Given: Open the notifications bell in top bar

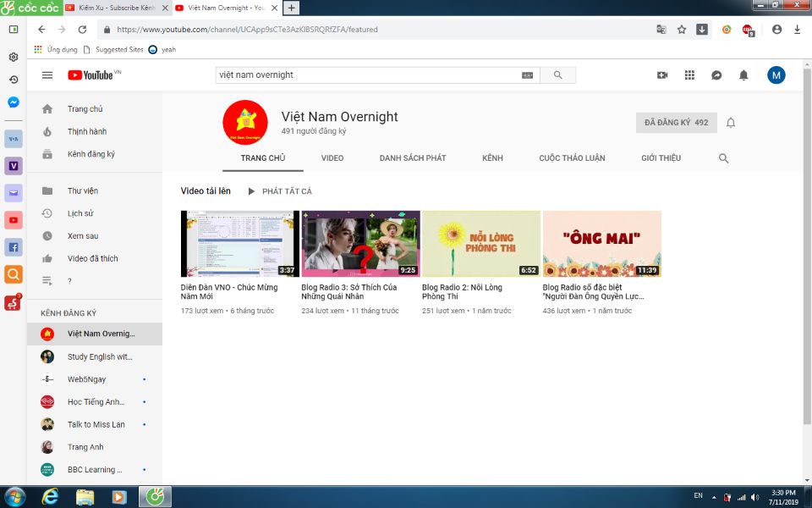Looking at the screenshot, I should tap(743, 75).
